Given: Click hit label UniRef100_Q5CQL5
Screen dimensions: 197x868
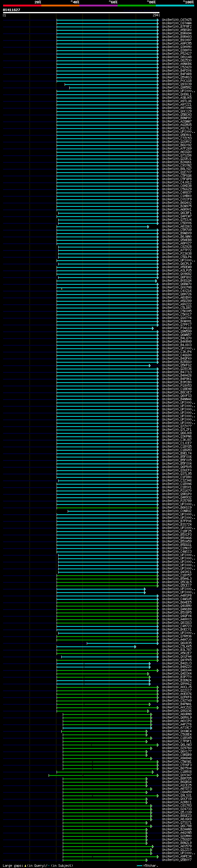Looking at the screenshot, I should click(177, 582).
